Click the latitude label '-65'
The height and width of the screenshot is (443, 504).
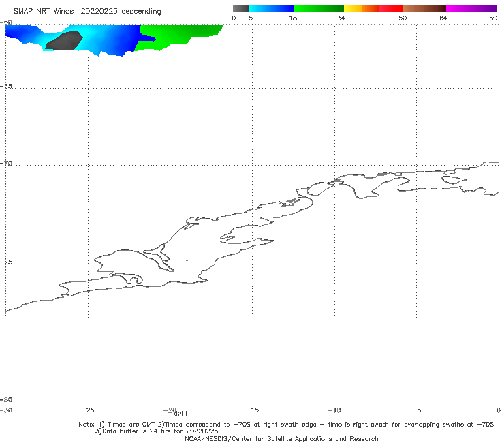[x=6, y=87]
